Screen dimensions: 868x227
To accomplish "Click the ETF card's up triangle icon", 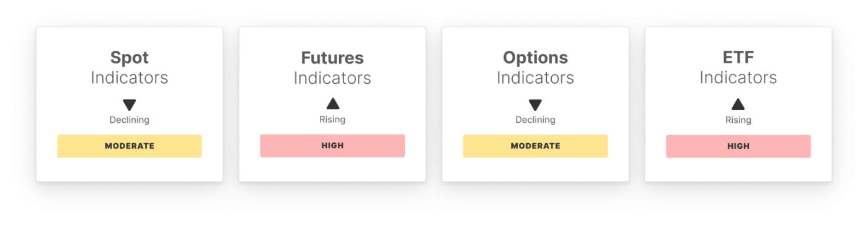I will 738,104.
